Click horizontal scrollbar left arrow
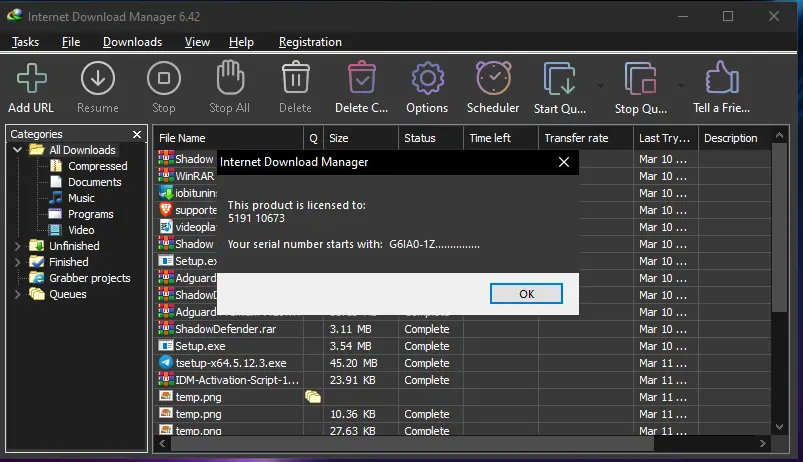The image size is (803, 462). point(162,444)
